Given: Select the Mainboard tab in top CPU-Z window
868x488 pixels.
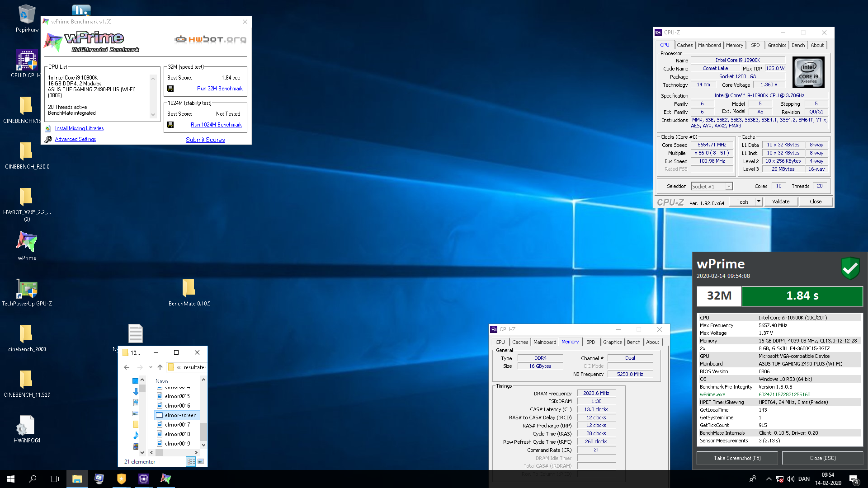Looking at the screenshot, I should (x=709, y=45).
